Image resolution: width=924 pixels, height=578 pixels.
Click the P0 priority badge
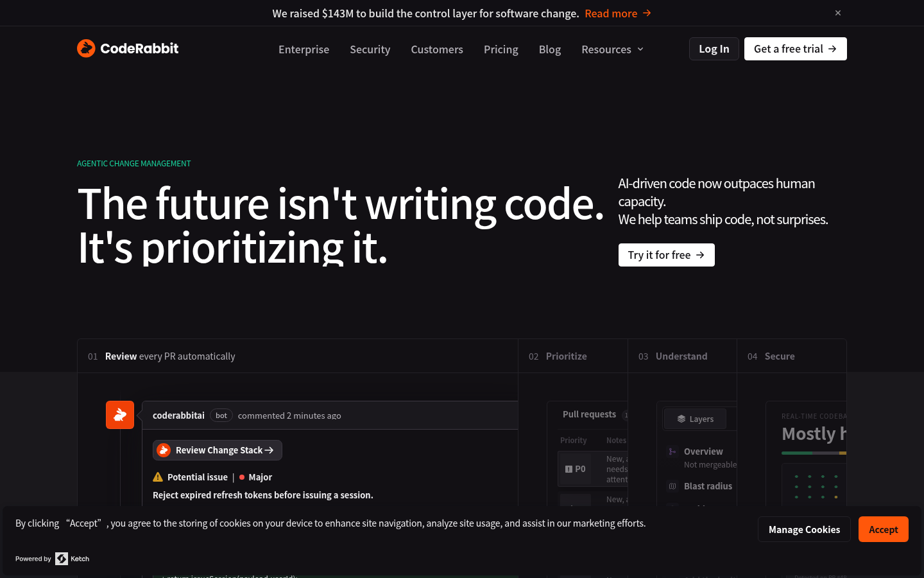(x=575, y=469)
